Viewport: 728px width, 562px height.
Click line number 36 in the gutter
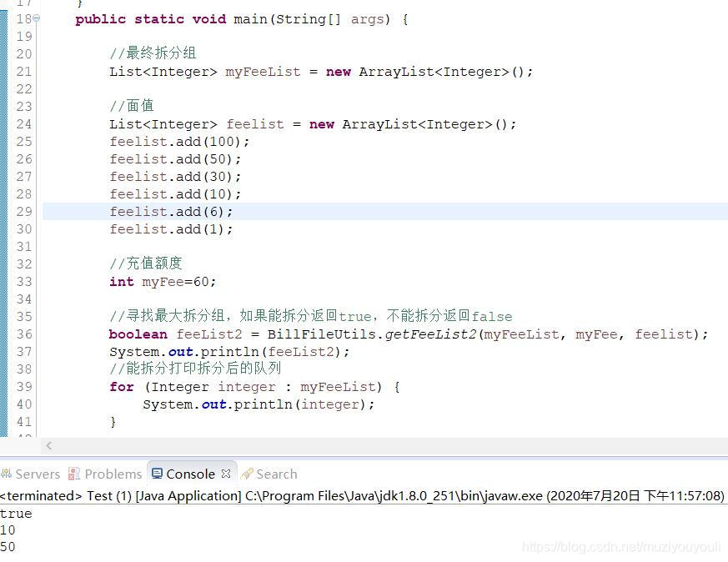coord(24,334)
